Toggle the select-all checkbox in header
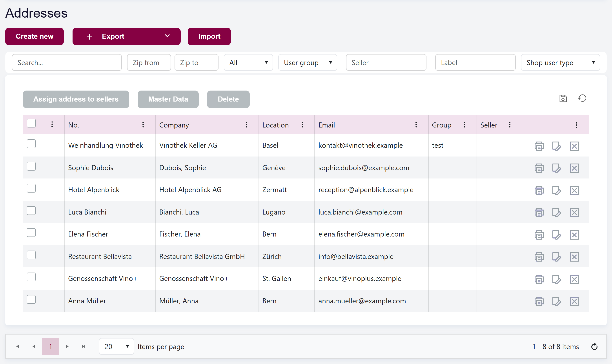This screenshot has width=612, height=364. pos(31,123)
